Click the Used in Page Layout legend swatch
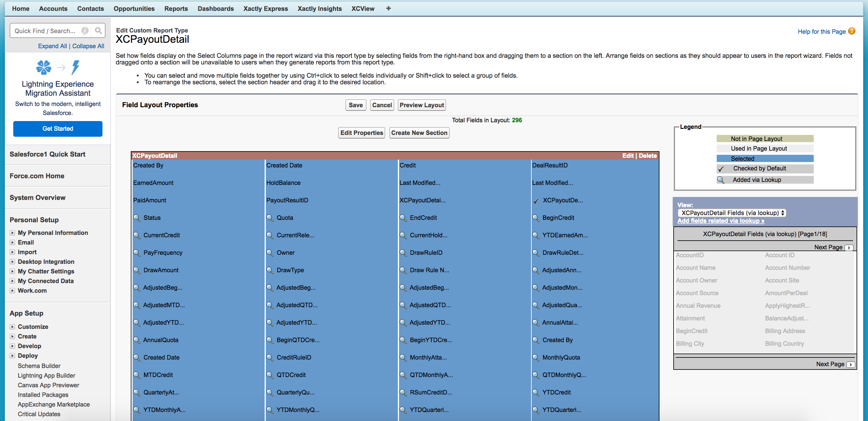 (x=765, y=148)
